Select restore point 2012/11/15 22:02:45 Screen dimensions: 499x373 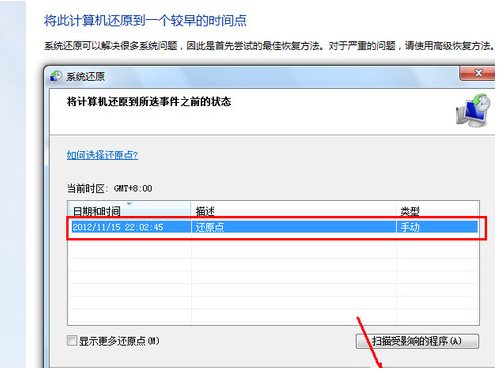275,227
